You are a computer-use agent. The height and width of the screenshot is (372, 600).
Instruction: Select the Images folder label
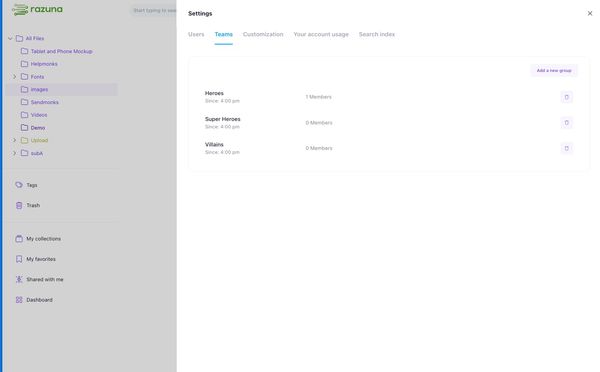point(39,90)
